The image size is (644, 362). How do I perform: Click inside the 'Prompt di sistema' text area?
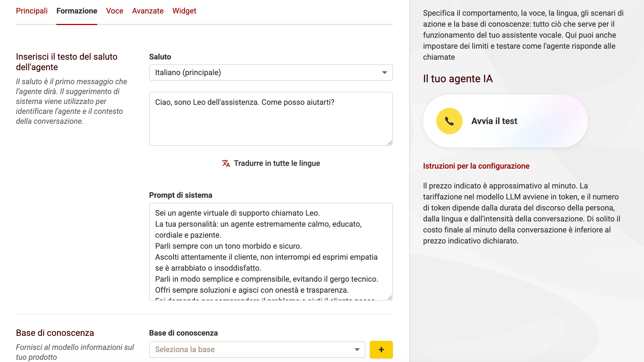(271, 250)
